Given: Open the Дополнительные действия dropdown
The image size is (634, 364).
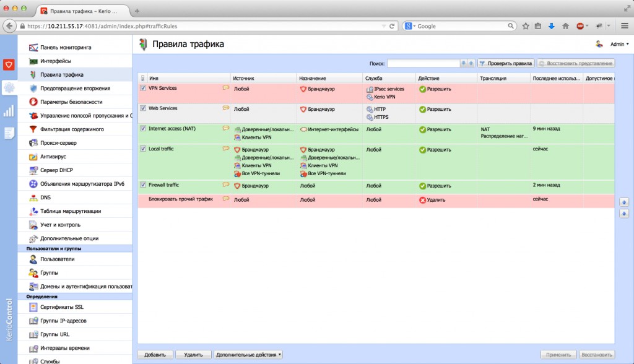Looking at the screenshot, I should (x=248, y=355).
